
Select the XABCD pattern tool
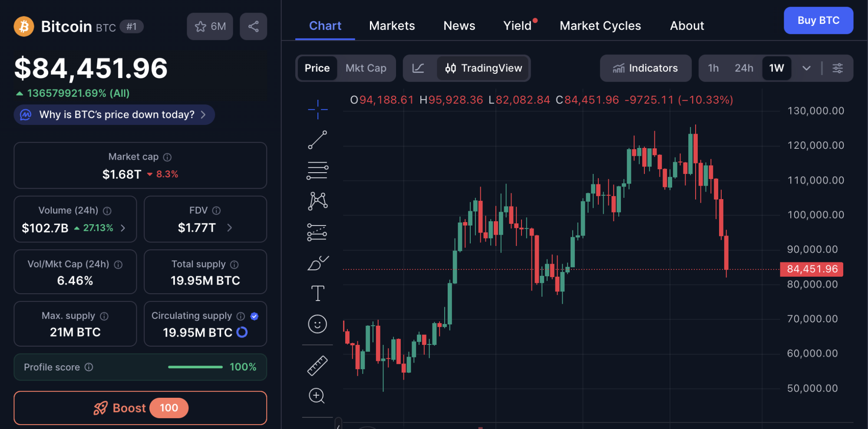coord(317,200)
